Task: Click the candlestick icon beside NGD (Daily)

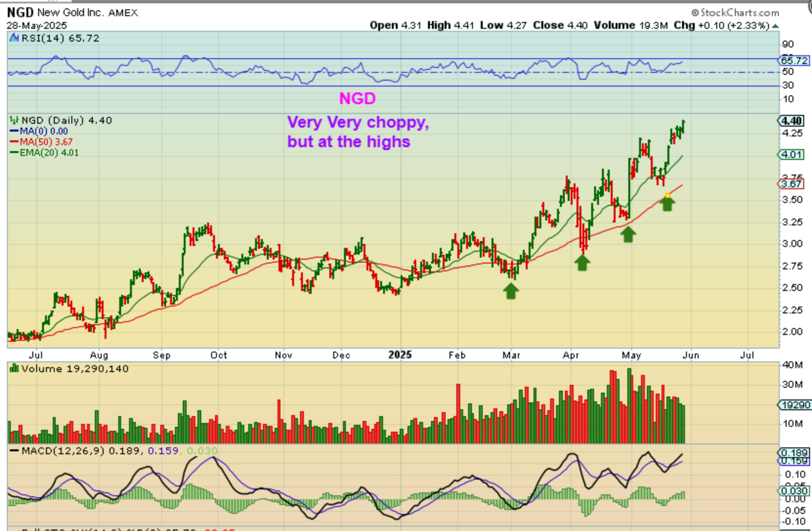Action: (x=15, y=120)
